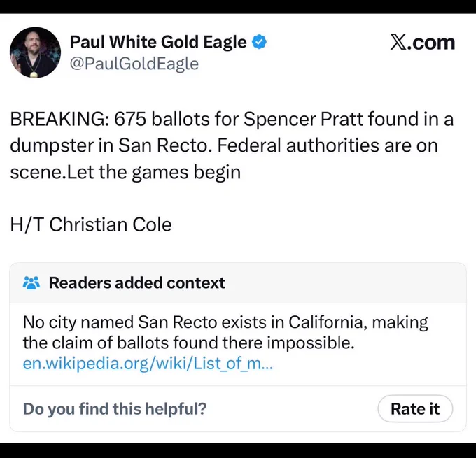Click the note text about San Recto not existing

tap(225, 332)
